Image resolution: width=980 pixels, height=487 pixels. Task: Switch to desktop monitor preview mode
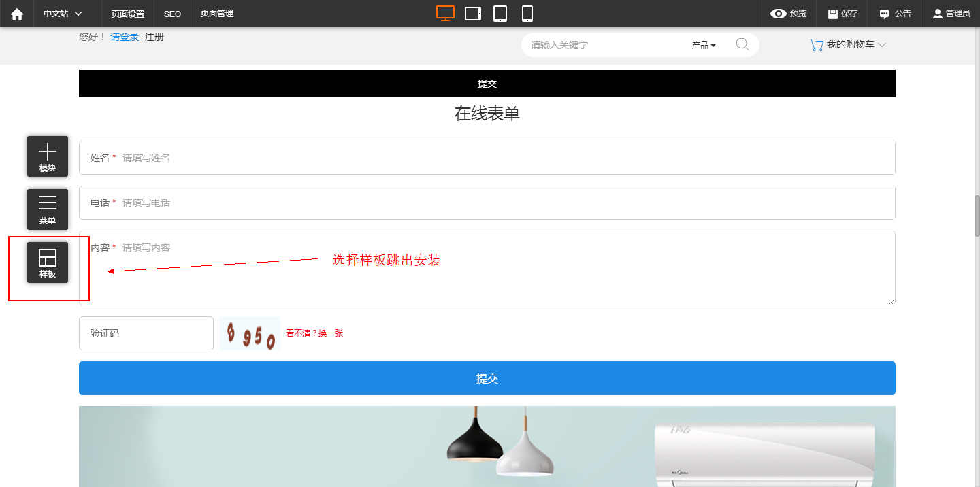[445, 14]
